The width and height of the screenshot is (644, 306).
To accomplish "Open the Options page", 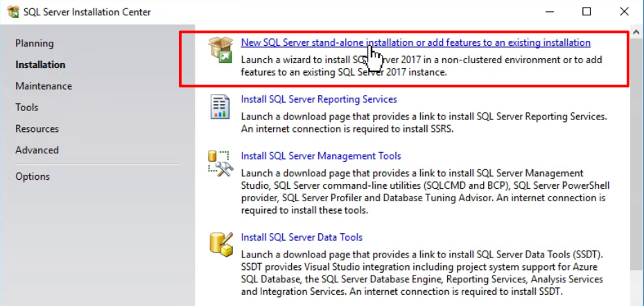I will point(33,176).
